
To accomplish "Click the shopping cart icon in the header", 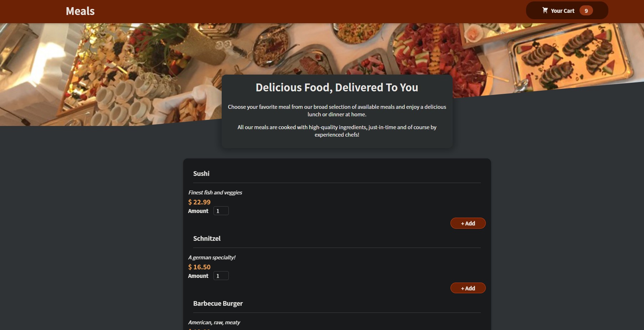I will point(545,10).
